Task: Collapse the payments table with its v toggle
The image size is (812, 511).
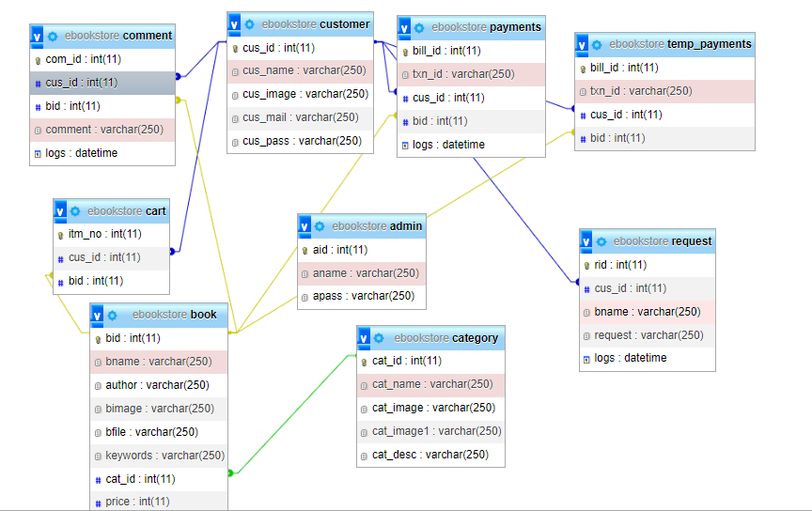Action: click(x=404, y=27)
